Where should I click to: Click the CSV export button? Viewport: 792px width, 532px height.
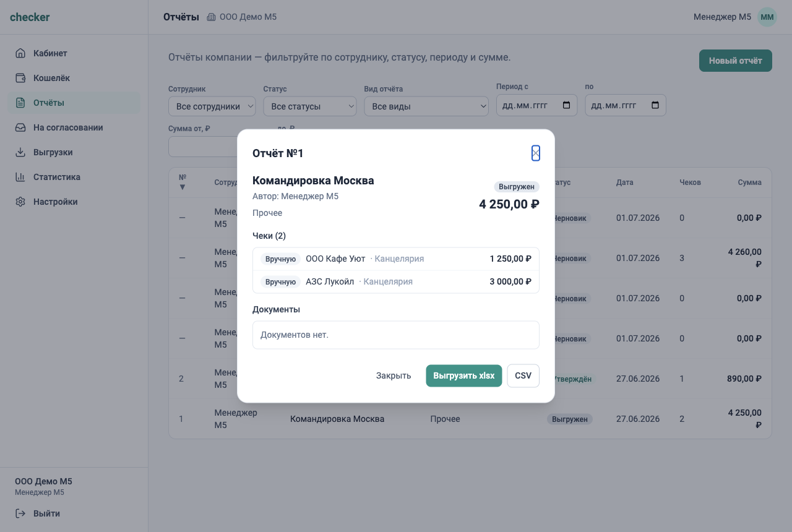pos(523,375)
